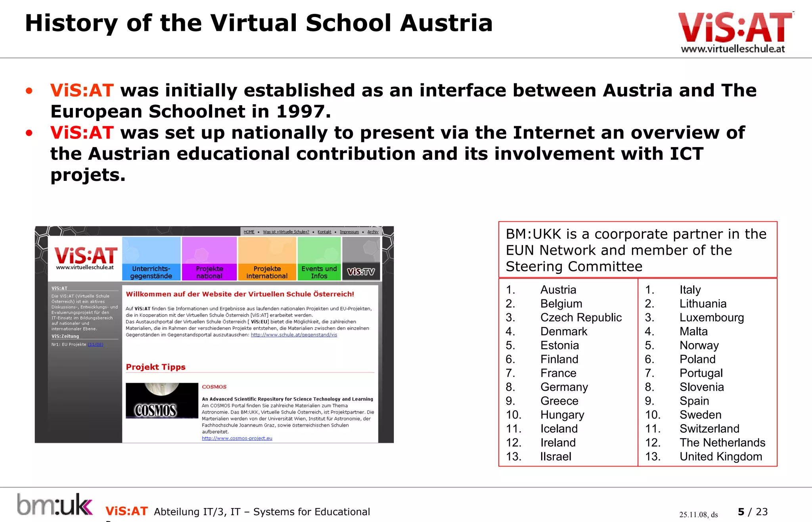Select Belgium in the country list
This screenshot has height=522, width=812.
(561, 303)
